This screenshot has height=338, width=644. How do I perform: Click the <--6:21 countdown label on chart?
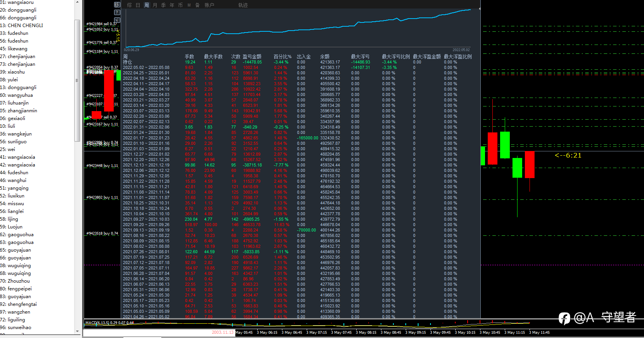pyautogui.click(x=568, y=155)
